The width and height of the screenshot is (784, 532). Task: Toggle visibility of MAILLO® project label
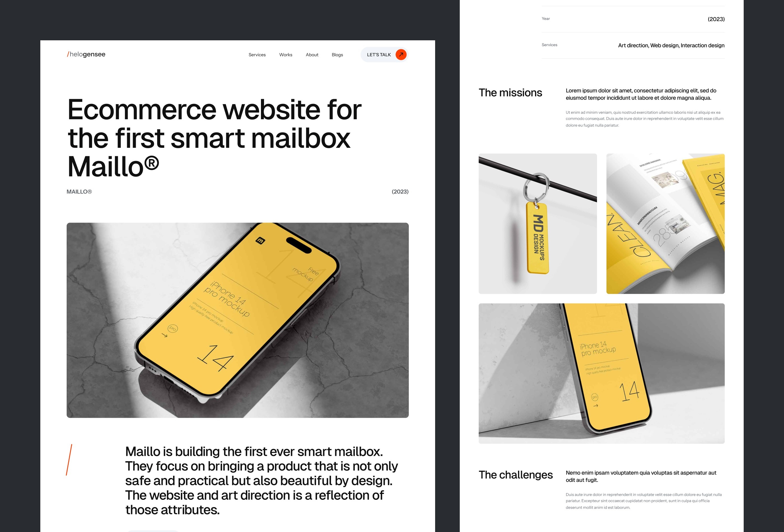80,192
